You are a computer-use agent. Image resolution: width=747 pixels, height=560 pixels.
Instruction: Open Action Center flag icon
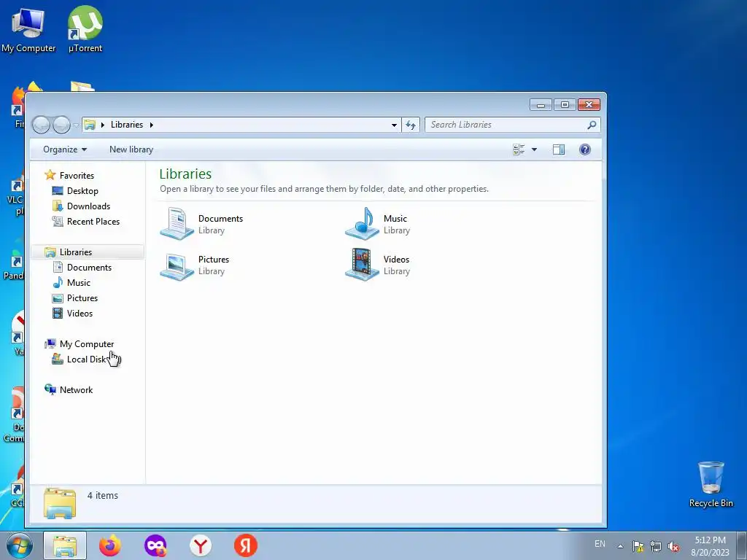point(638,546)
